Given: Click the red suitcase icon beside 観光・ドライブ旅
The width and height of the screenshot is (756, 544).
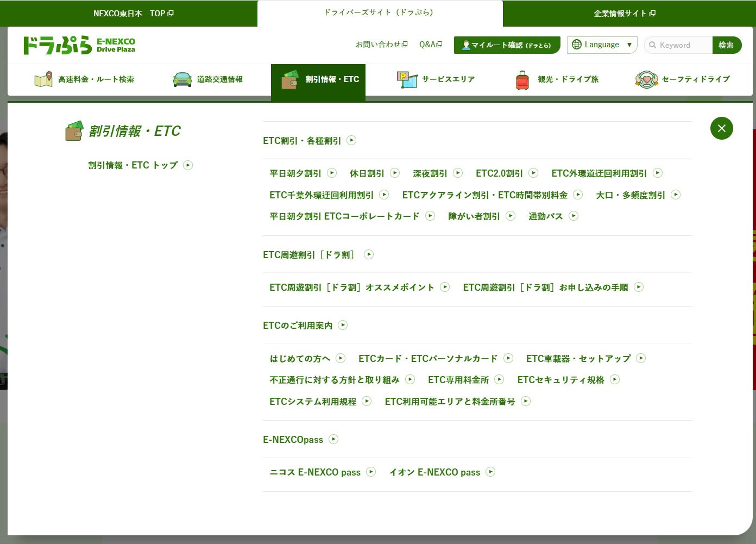Looking at the screenshot, I should (522, 80).
